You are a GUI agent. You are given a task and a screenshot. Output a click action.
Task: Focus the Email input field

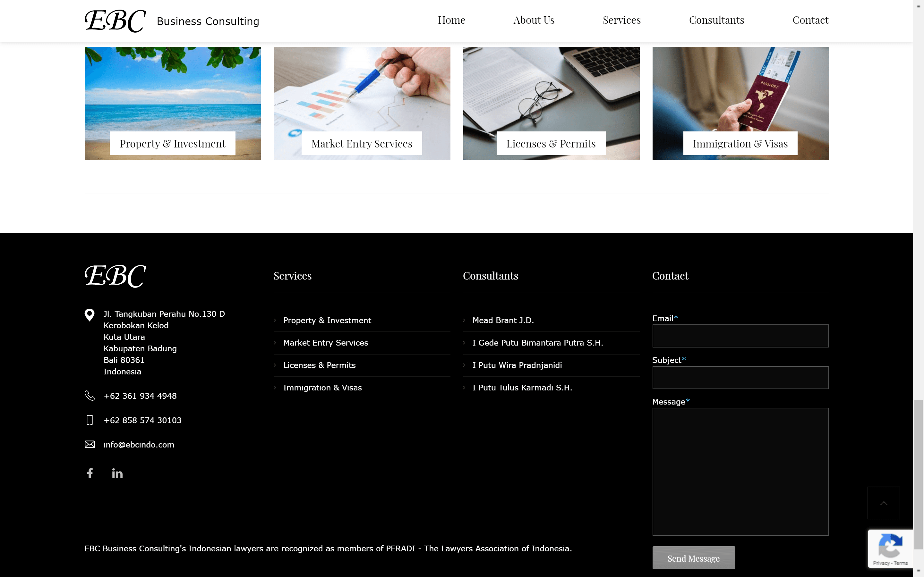tap(740, 336)
